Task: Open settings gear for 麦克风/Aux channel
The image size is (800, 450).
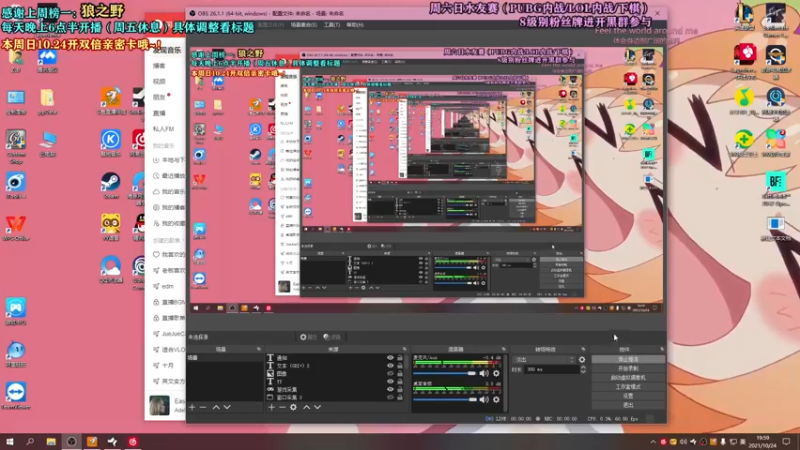Action: click(496, 373)
